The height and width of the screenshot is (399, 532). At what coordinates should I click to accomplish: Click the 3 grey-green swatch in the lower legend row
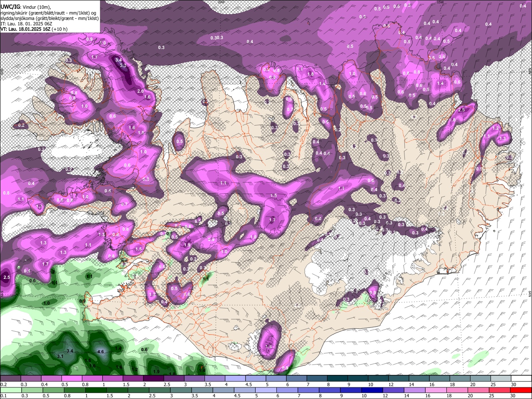tap(181, 390)
